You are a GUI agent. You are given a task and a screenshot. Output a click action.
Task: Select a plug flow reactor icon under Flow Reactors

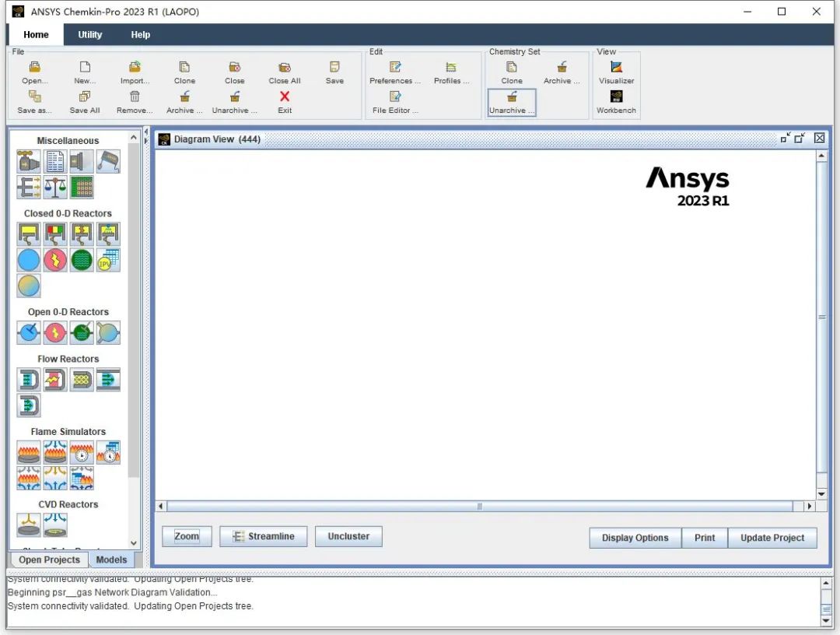tap(28, 379)
